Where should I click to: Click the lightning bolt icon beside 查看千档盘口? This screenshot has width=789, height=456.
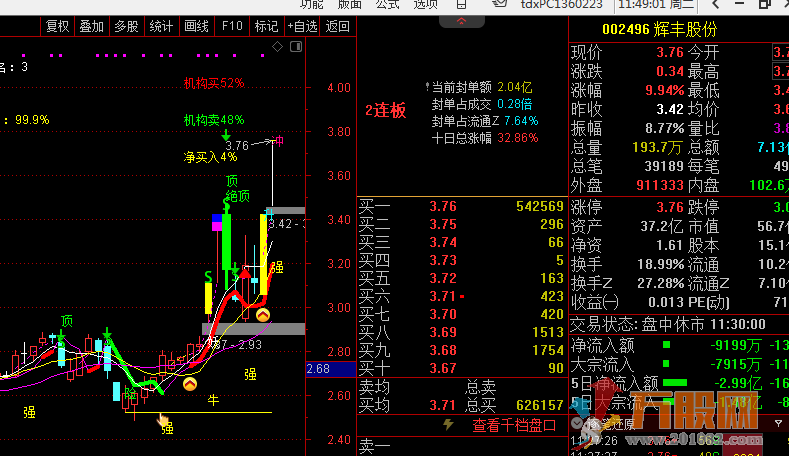point(448,425)
